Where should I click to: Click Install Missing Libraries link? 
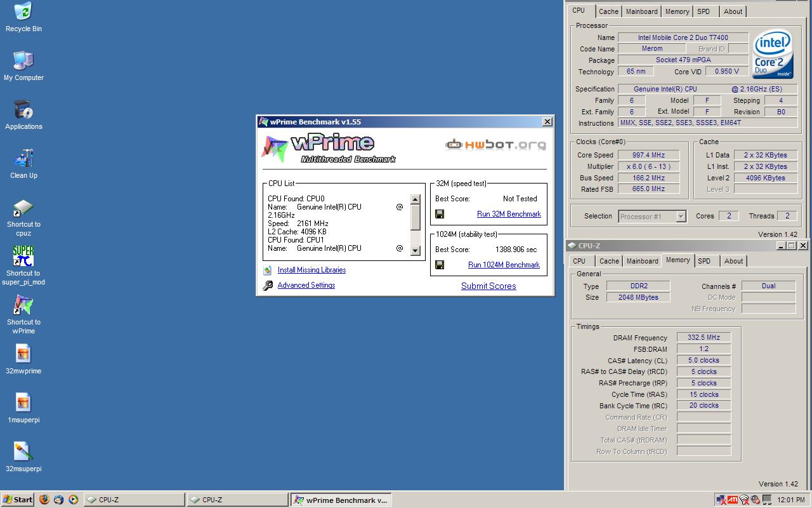point(311,270)
